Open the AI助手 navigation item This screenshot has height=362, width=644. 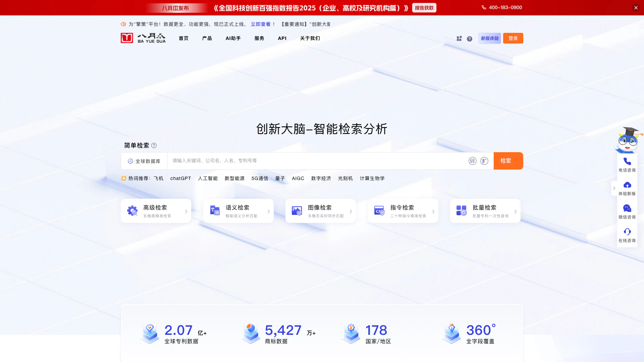[x=233, y=38]
